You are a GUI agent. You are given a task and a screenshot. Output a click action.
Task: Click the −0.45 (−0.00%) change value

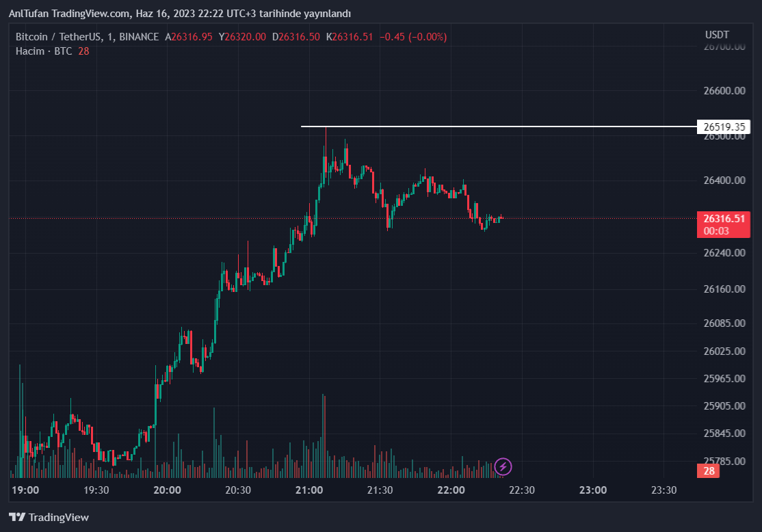coord(412,37)
